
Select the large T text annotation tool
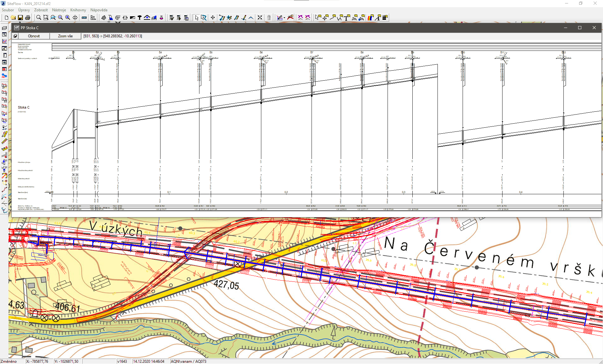point(347,18)
